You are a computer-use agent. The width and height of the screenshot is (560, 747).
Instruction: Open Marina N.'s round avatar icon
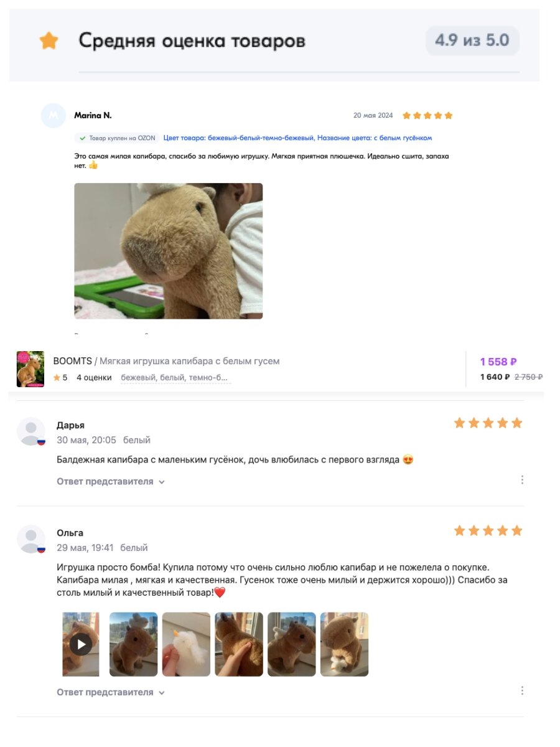click(53, 116)
